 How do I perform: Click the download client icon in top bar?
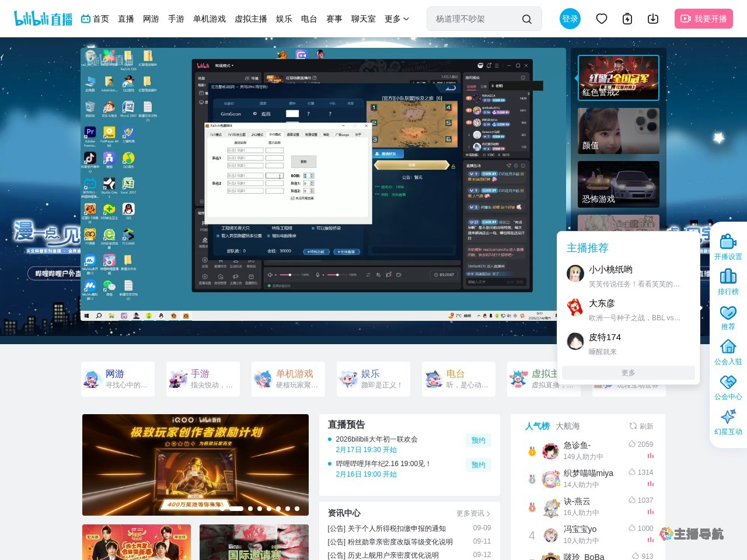652,19
